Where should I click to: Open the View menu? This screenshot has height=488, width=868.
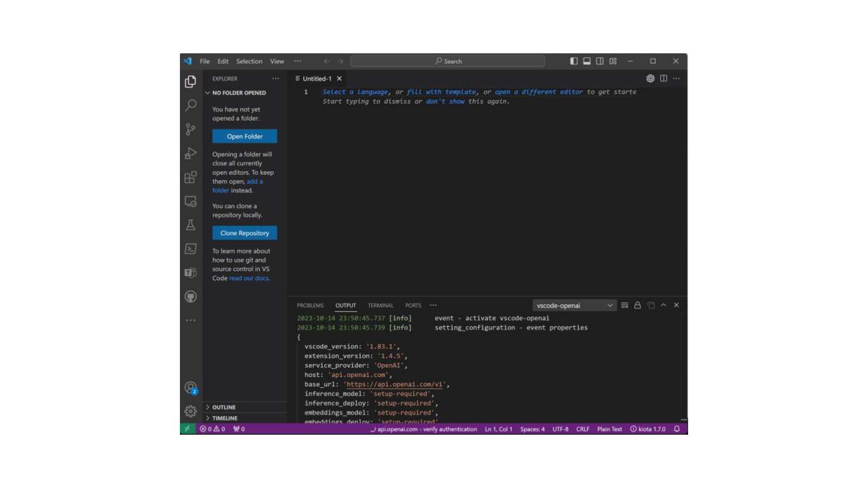(x=277, y=61)
